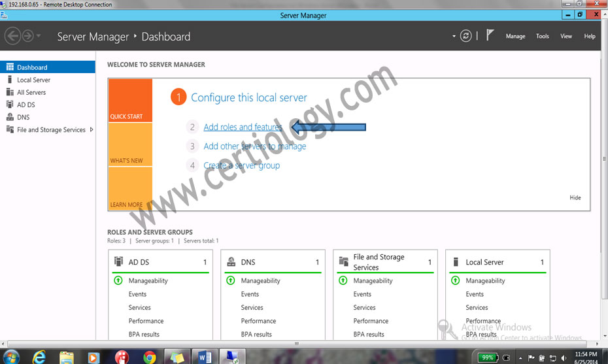Click the Remote Desktop vertical scrollbar
Screen dimensions: 608x364
(x=605, y=159)
